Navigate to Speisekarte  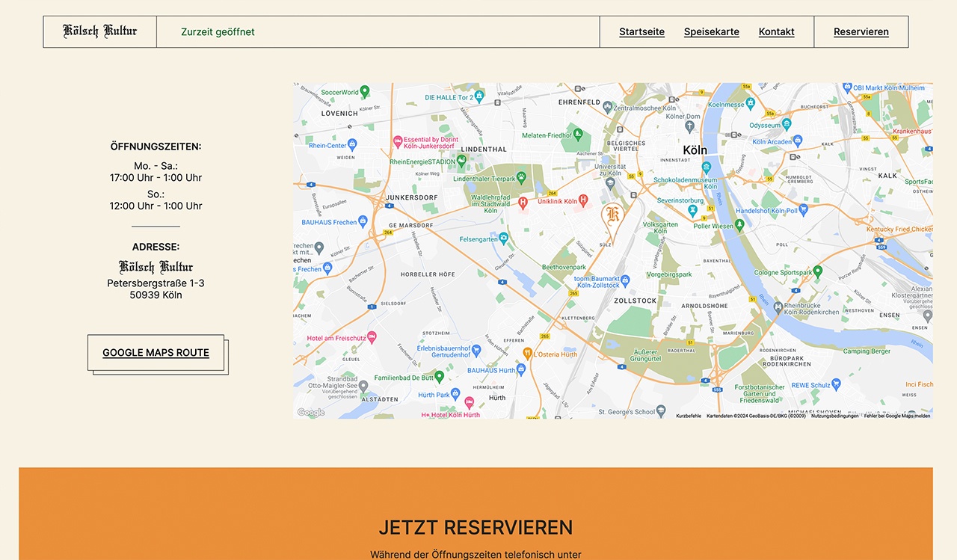point(711,31)
